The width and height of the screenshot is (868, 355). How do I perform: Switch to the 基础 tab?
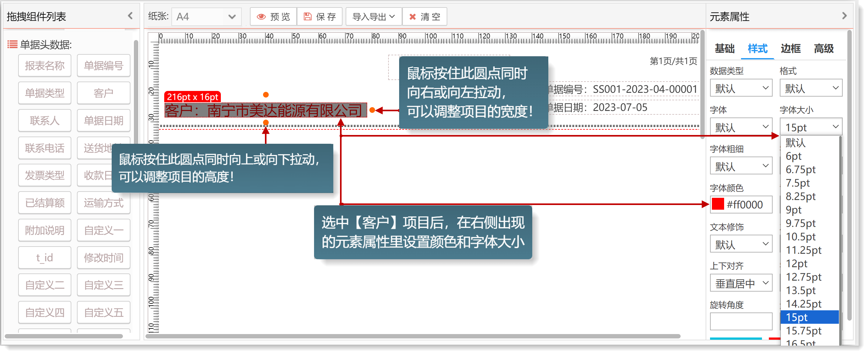click(x=724, y=49)
